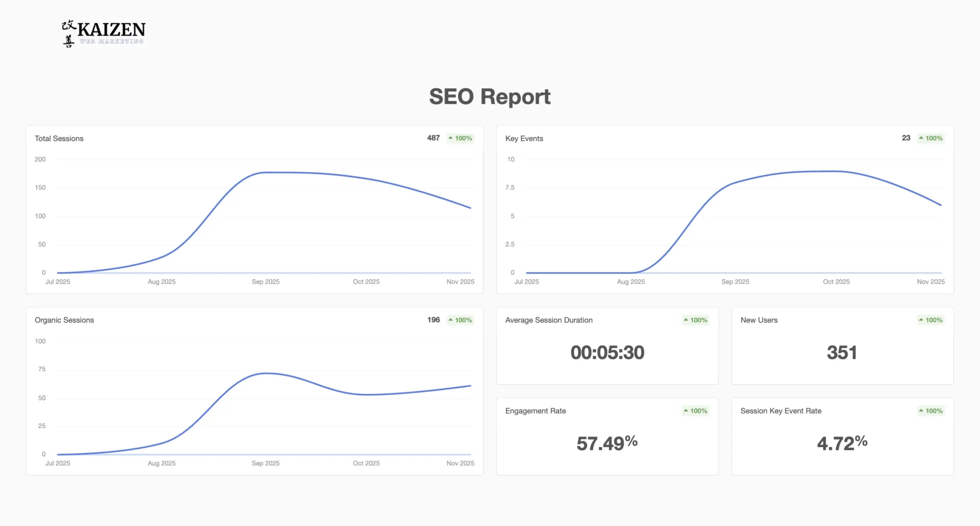This screenshot has height=526, width=980.
Task: Select the Key Events card title
Action: [x=524, y=138]
